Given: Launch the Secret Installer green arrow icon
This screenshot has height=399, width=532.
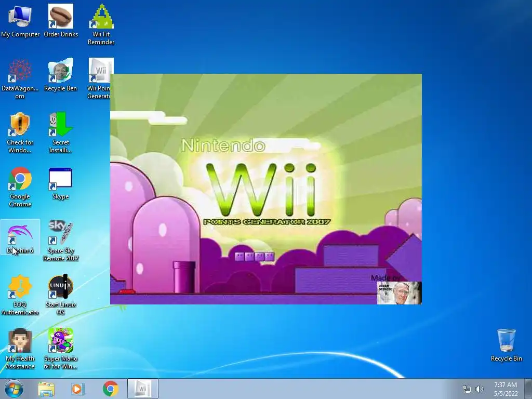Looking at the screenshot, I should point(61,132).
